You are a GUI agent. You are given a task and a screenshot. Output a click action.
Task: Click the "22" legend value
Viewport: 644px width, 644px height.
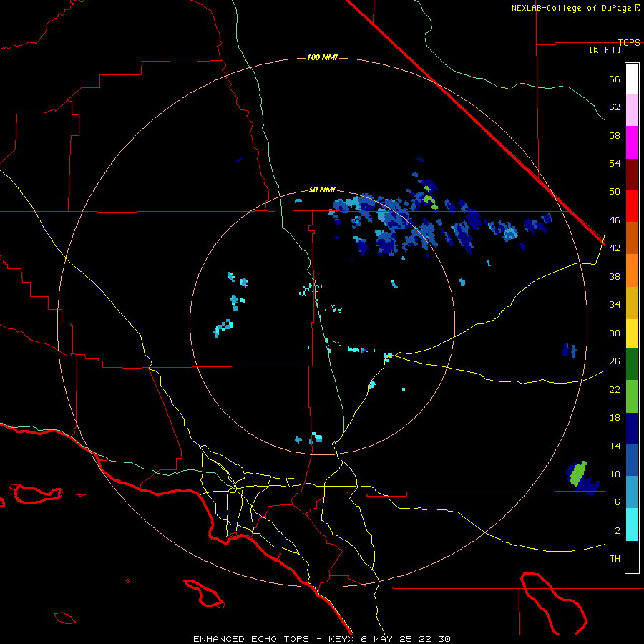coord(615,389)
